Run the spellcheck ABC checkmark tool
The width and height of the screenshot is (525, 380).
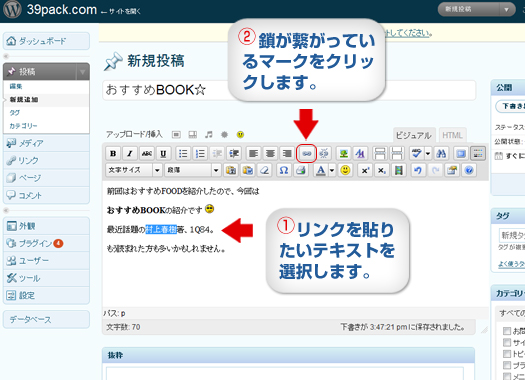coord(416,153)
